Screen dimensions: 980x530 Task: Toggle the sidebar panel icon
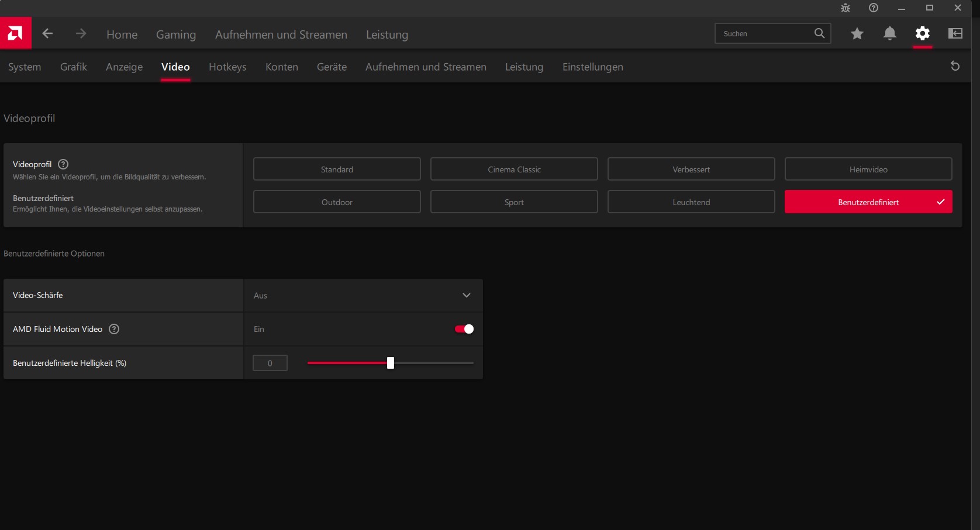click(x=955, y=34)
